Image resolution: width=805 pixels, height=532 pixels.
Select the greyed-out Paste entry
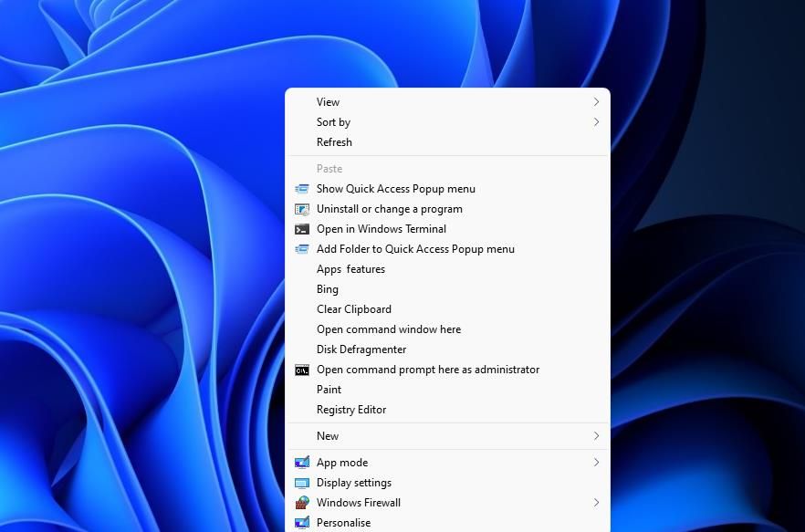(x=447, y=169)
